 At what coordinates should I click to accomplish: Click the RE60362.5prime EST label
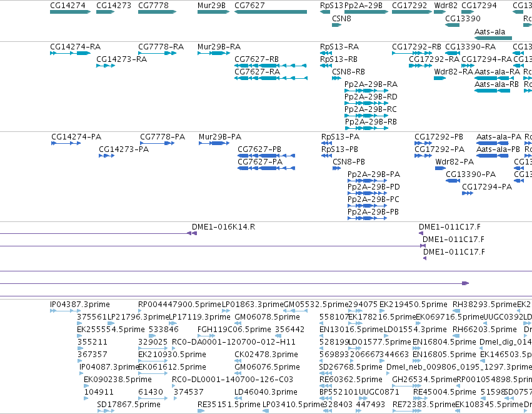click(351, 380)
